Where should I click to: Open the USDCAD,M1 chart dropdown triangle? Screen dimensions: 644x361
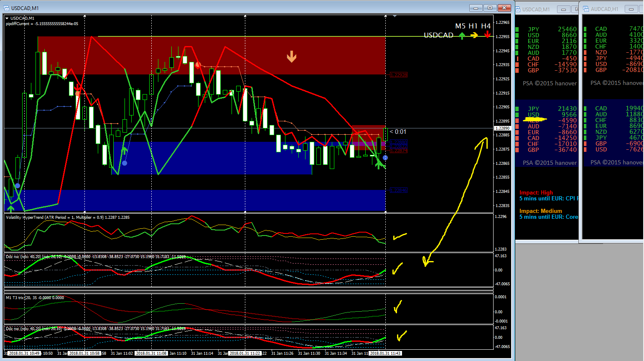[x=7, y=18]
